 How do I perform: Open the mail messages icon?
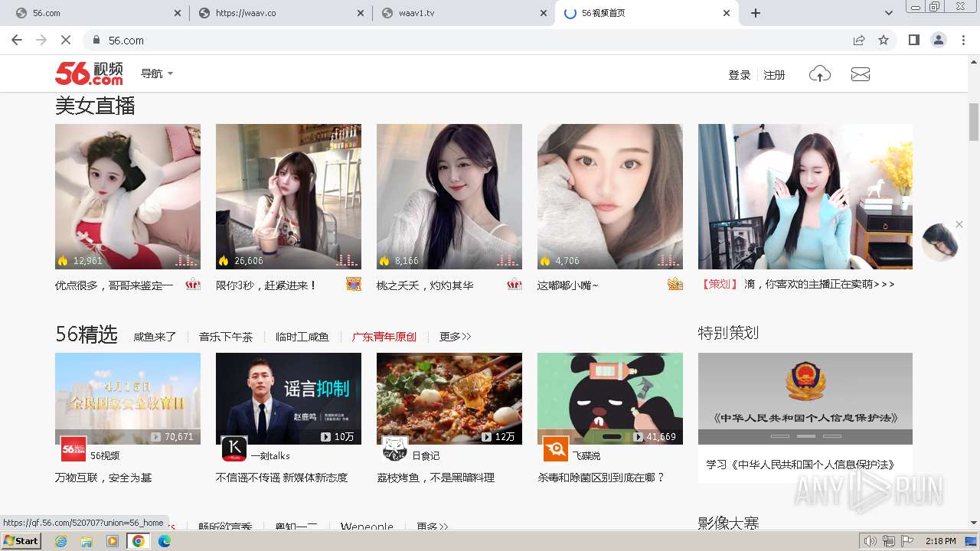pyautogui.click(x=861, y=74)
